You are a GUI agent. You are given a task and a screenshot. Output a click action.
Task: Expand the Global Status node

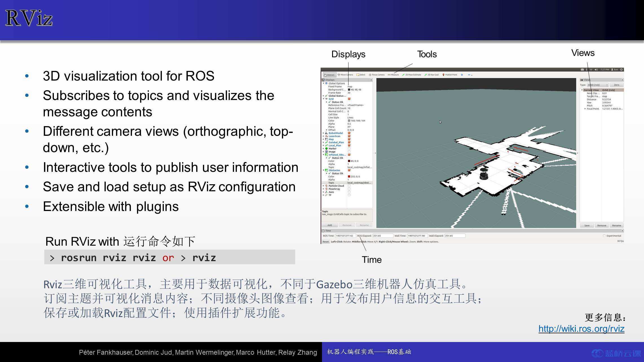[323, 96]
